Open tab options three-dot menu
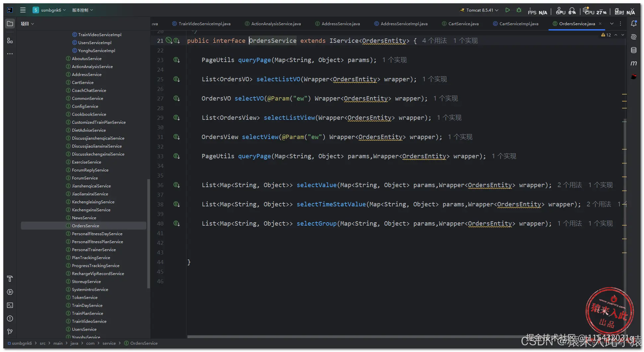Viewport: 644px width, 352px height. (620, 24)
